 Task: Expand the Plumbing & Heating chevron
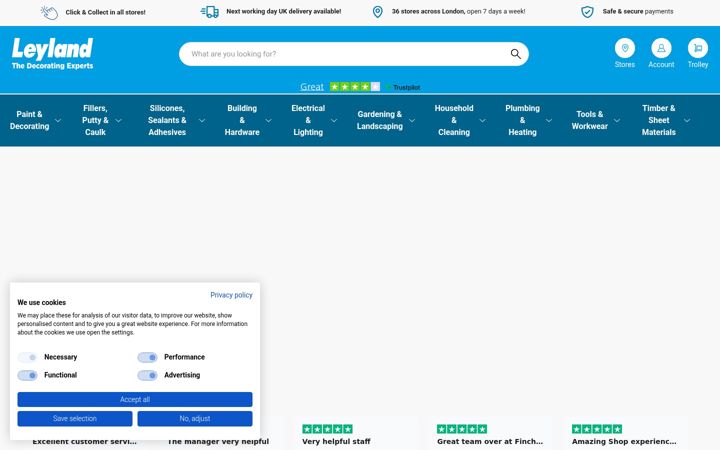click(549, 120)
